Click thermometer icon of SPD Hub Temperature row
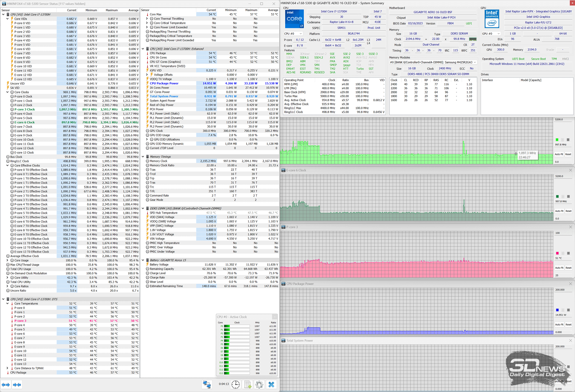The height and width of the screenshot is (392, 575). point(147,213)
